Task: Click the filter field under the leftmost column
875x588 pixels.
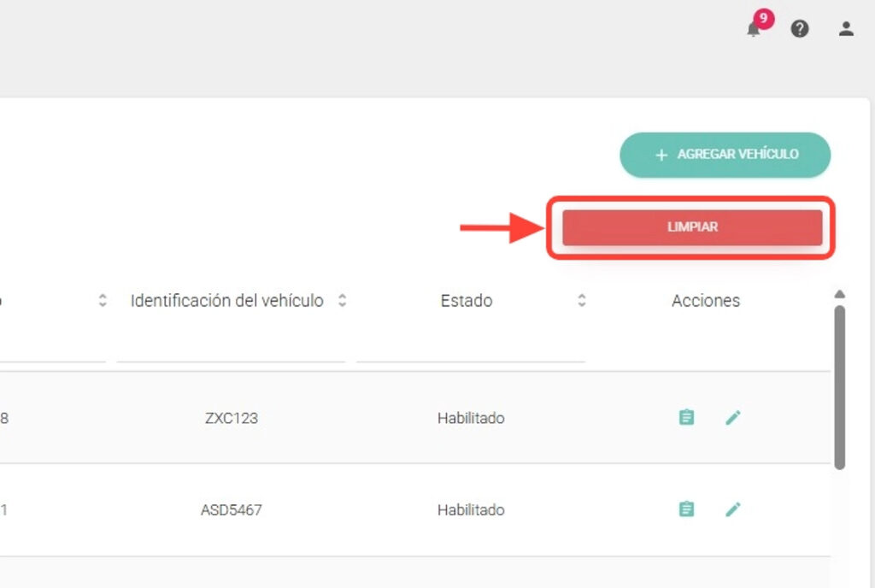Action: 51,349
